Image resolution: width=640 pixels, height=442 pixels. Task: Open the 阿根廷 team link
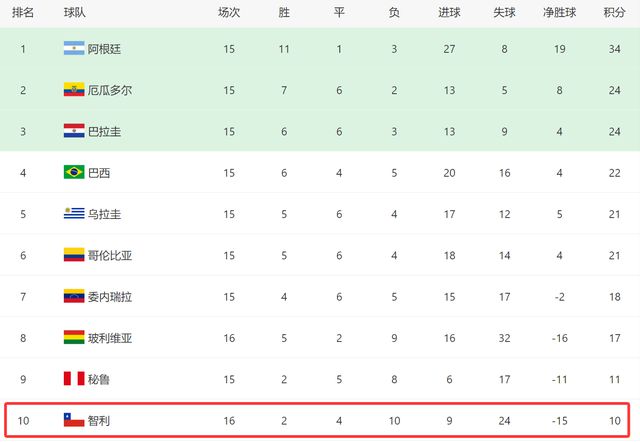[x=104, y=49]
